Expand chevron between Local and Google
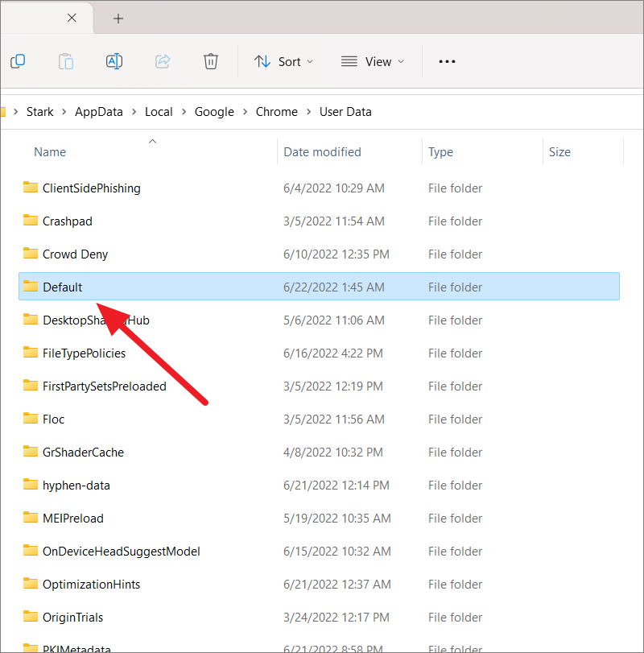 pyautogui.click(x=184, y=112)
